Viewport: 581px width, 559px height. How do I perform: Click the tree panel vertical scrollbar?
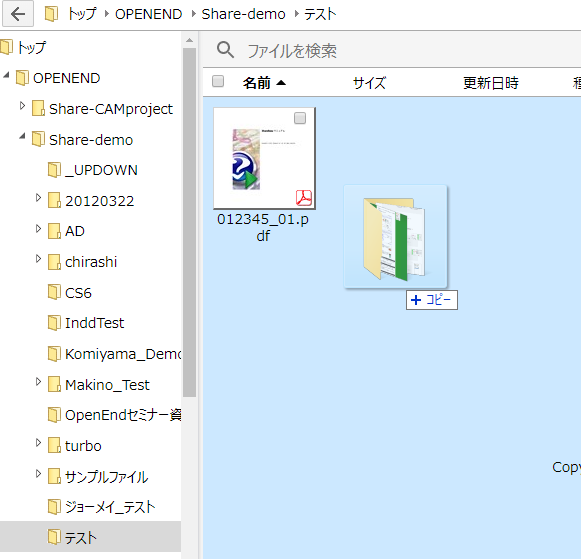click(189, 222)
